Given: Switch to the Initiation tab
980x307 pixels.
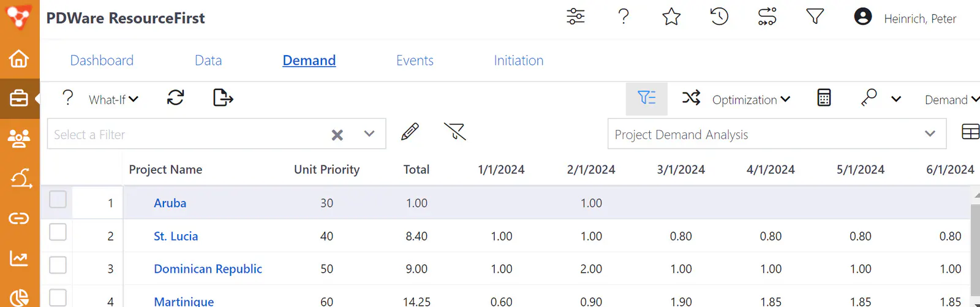Looking at the screenshot, I should [518, 60].
